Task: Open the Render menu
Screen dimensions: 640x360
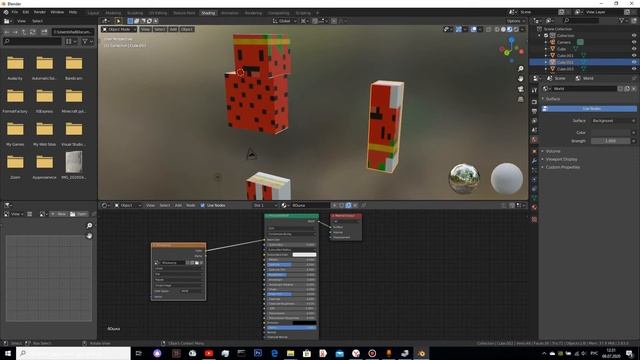Action: [40, 12]
